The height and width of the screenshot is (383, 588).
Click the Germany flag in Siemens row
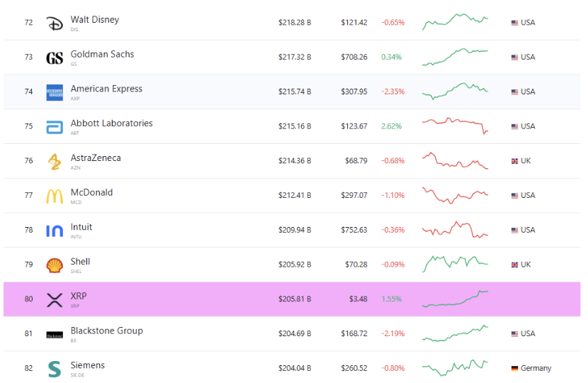(514, 368)
